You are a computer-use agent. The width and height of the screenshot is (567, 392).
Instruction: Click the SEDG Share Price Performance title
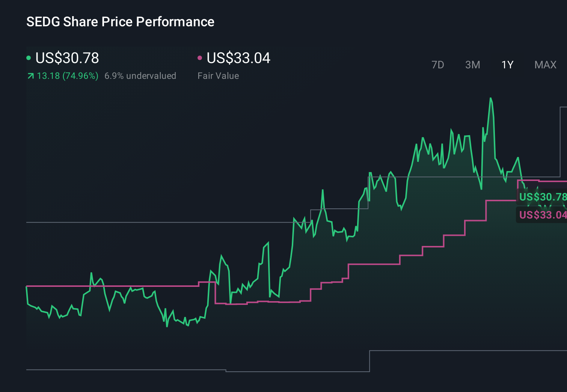pos(120,21)
